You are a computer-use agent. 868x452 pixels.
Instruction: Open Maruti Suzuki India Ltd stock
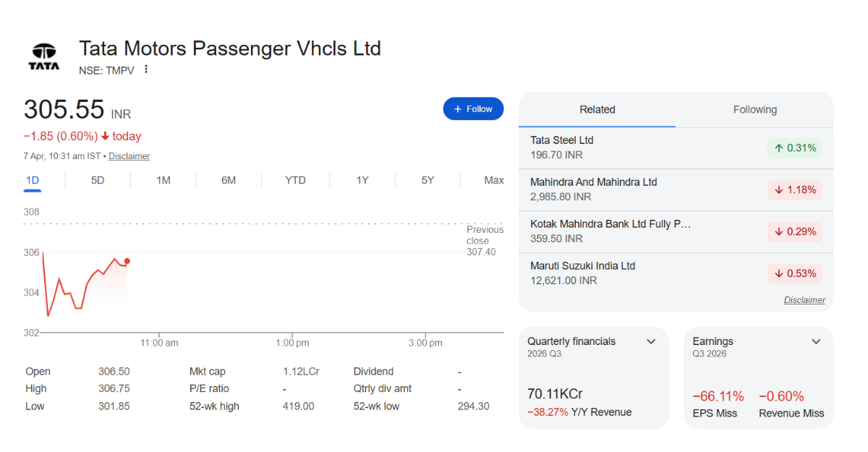582,266
